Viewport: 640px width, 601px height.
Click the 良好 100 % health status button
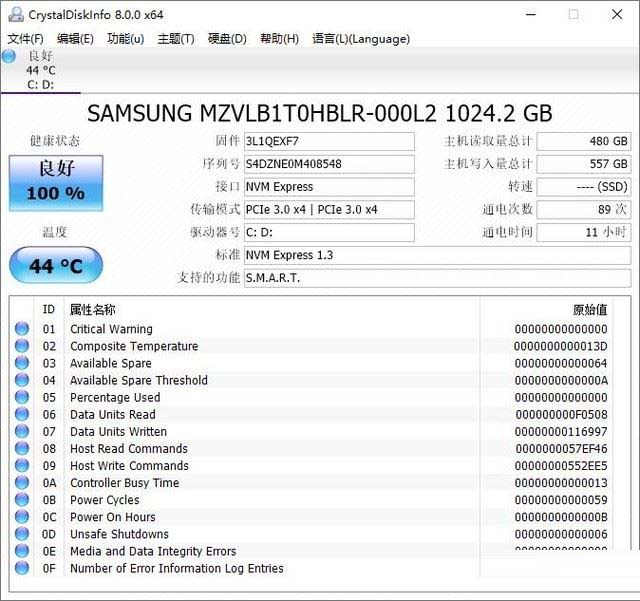pyautogui.click(x=56, y=183)
